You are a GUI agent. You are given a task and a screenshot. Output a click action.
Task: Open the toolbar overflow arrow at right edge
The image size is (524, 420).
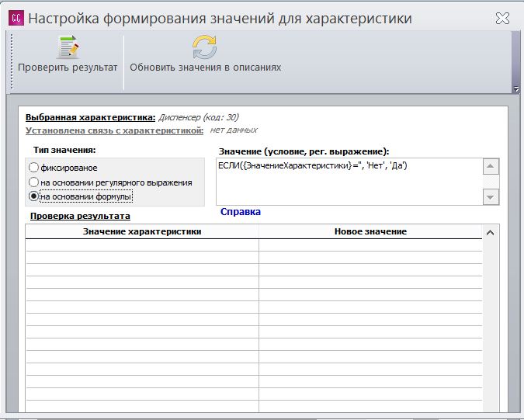point(516,89)
